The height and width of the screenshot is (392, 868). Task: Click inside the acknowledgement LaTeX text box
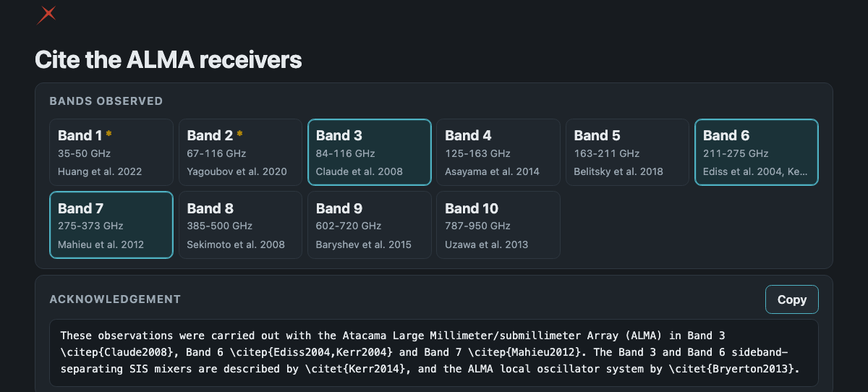[434, 353]
